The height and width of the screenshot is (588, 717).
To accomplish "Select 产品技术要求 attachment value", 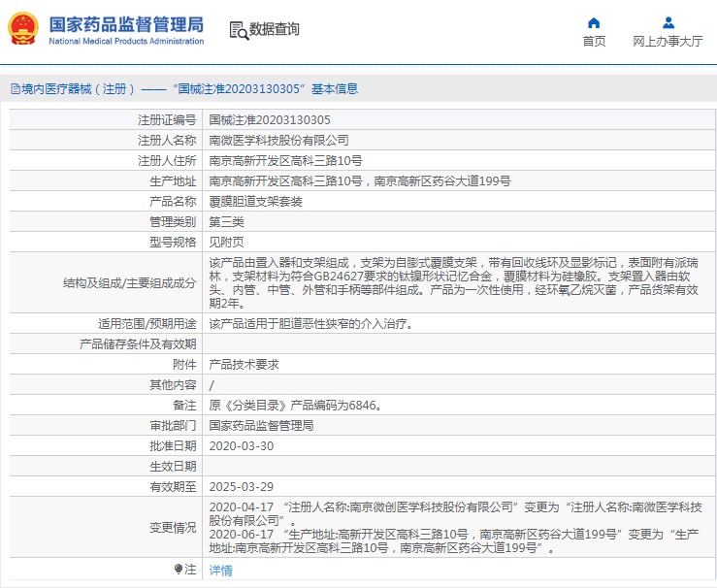I will pyautogui.click(x=244, y=365).
